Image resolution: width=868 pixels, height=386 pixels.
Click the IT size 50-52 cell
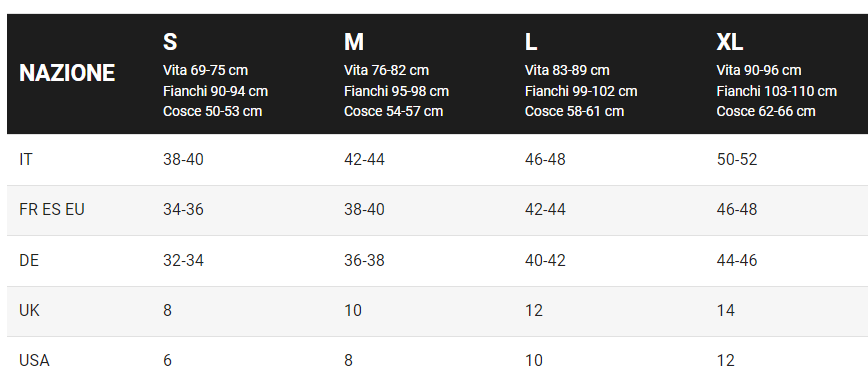click(737, 159)
